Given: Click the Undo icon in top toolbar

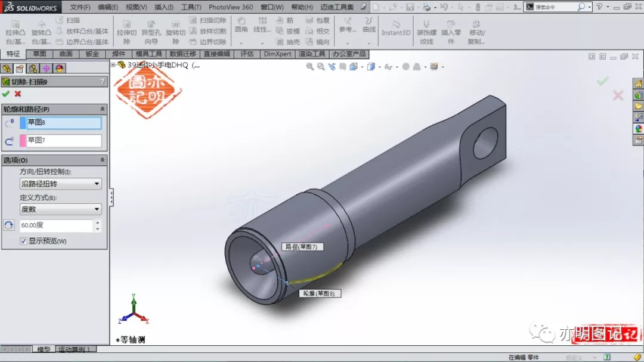Looking at the screenshot, I should (x=444, y=7).
